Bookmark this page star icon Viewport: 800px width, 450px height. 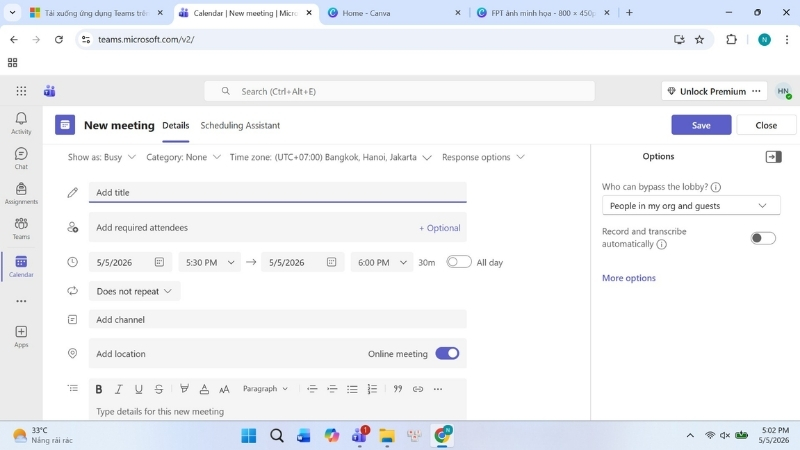click(x=699, y=39)
